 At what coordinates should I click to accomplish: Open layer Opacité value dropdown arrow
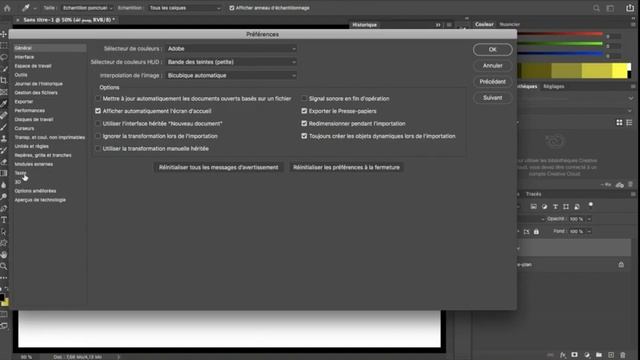click(x=589, y=219)
